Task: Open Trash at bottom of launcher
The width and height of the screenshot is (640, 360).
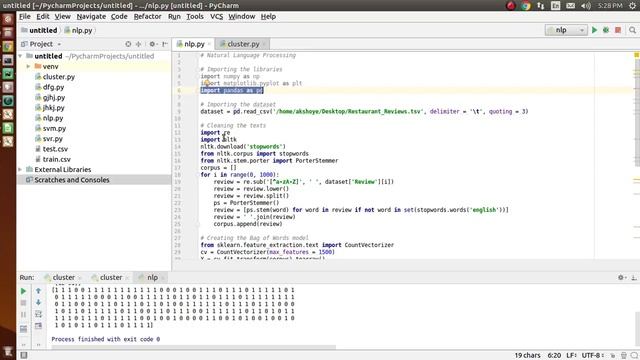Action: [x=8, y=351]
